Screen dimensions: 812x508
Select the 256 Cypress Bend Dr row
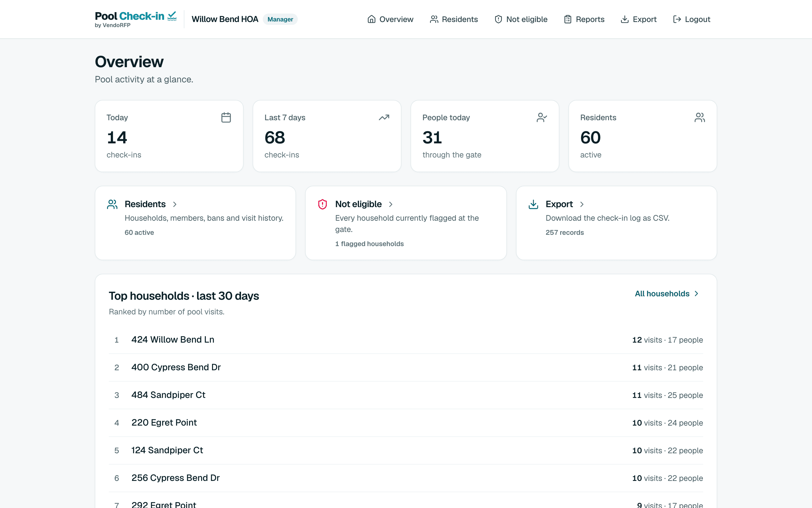406,478
